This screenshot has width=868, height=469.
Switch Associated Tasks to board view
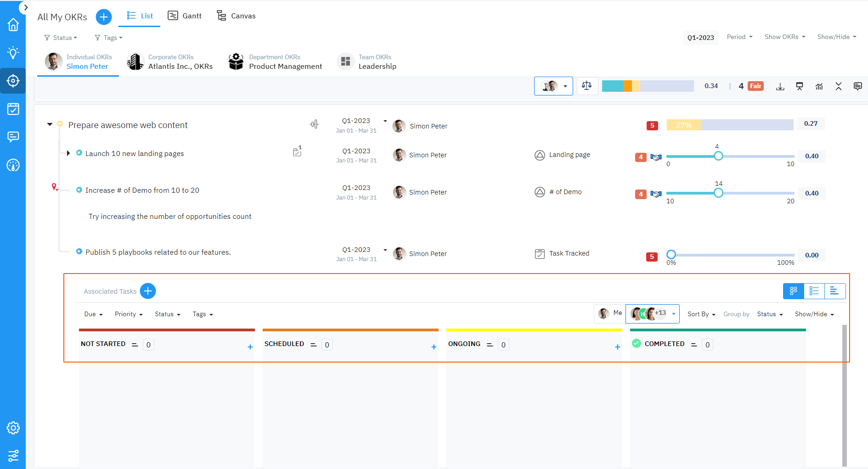pos(793,291)
